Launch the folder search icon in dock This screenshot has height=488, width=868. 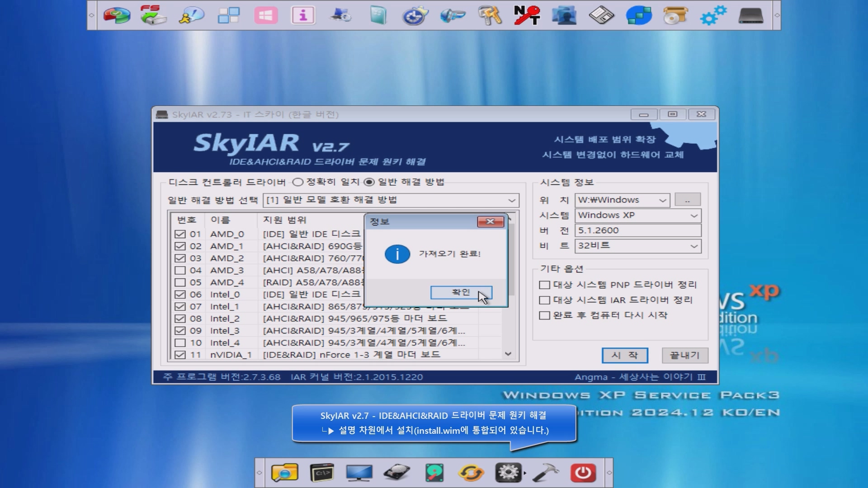point(284,473)
